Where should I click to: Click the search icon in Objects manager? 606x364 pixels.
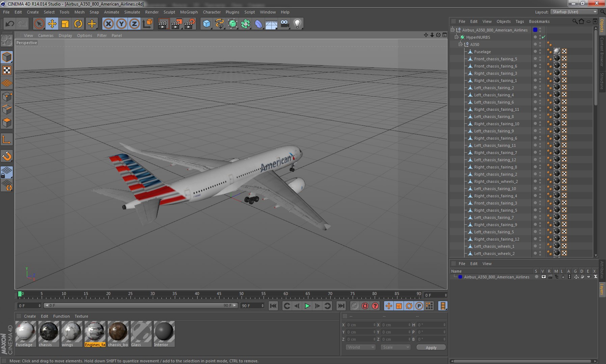[575, 21]
